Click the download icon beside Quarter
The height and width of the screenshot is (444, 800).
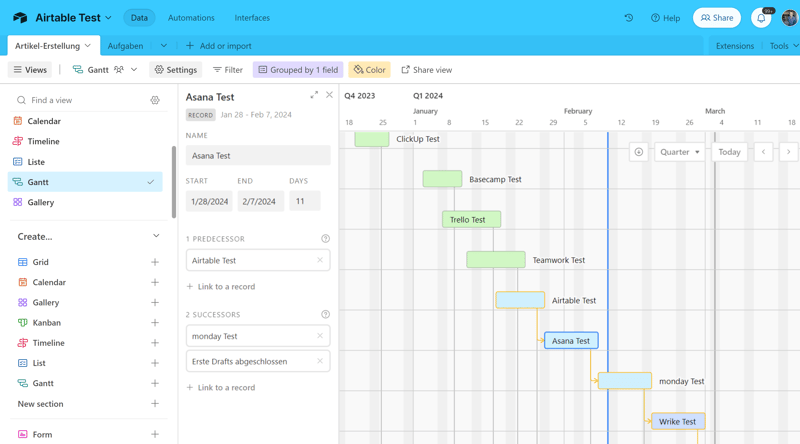tap(639, 152)
